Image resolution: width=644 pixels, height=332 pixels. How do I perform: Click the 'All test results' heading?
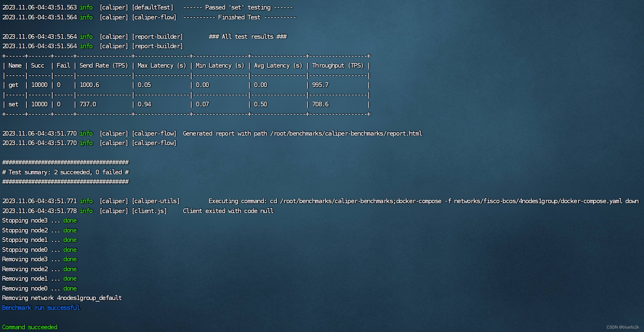(248, 37)
